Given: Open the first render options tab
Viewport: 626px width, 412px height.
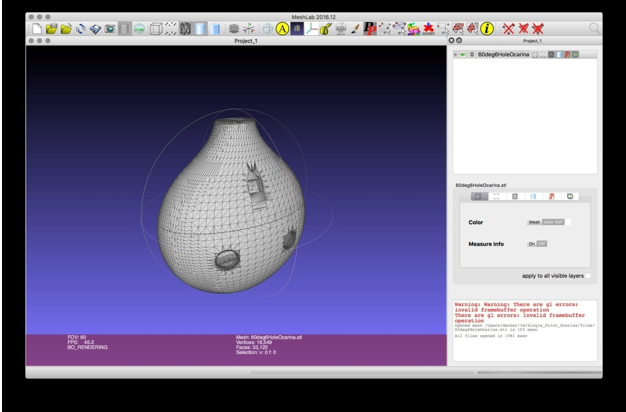Looking at the screenshot, I should (479, 198).
